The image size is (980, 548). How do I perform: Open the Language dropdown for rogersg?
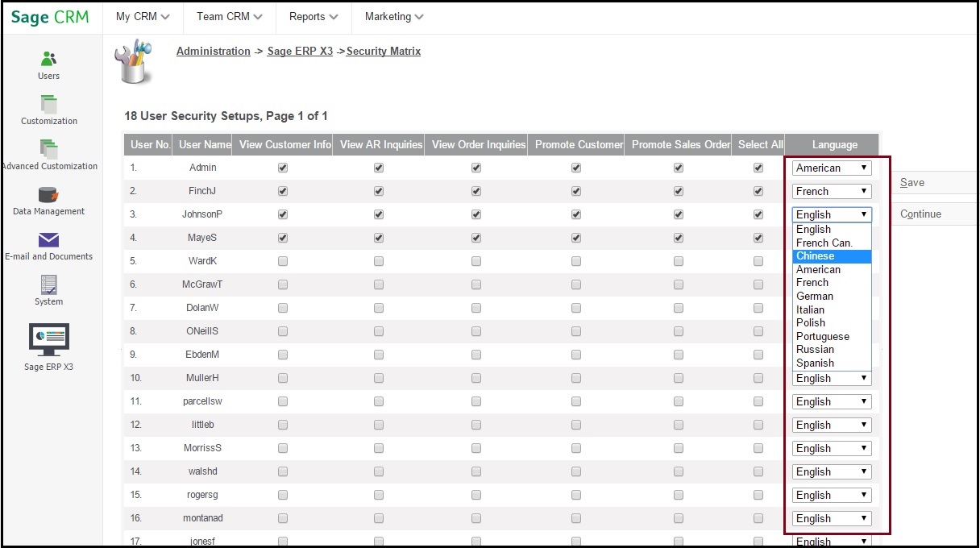click(x=832, y=495)
